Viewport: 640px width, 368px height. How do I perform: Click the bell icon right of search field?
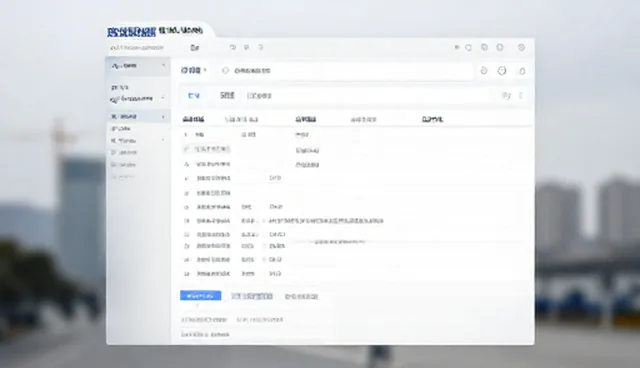tap(522, 71)
